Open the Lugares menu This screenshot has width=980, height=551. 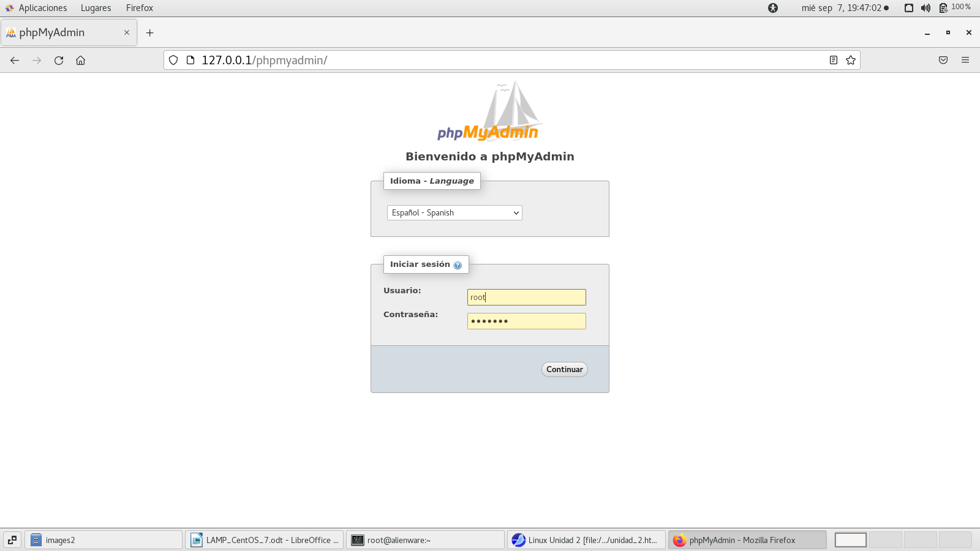96,8
